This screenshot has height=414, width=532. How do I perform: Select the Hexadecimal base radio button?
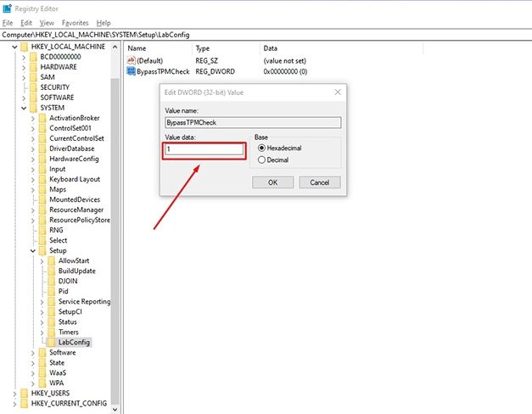261,148
